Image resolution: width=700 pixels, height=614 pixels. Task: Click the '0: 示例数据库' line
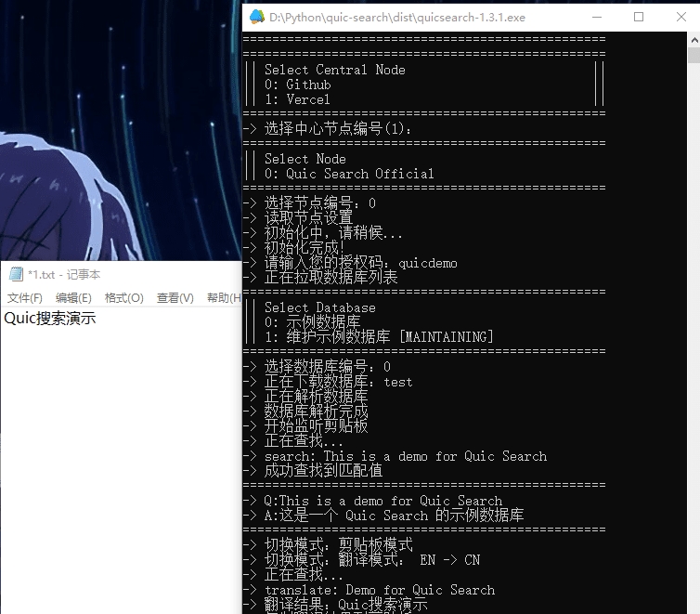[312, 322]
